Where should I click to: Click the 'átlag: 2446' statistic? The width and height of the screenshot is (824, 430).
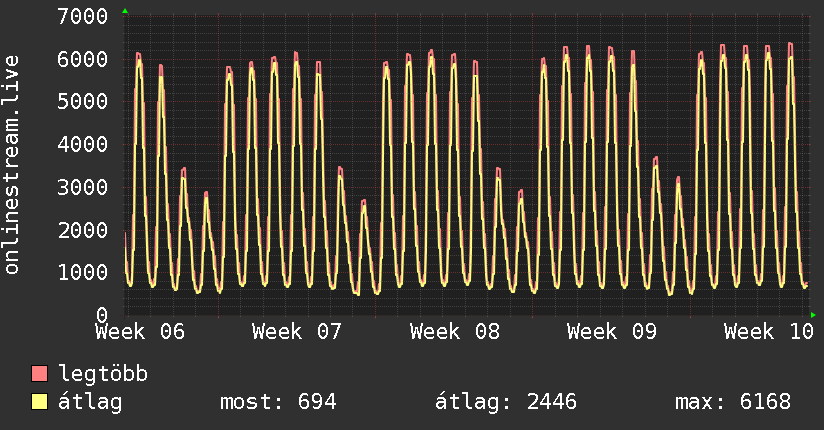(506, 402)
